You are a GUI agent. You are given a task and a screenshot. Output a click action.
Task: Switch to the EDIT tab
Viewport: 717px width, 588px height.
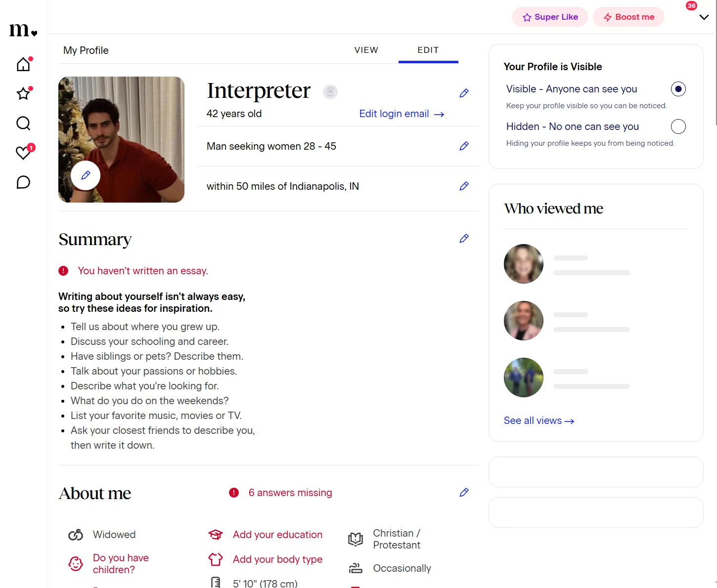[x=428, y=50]
